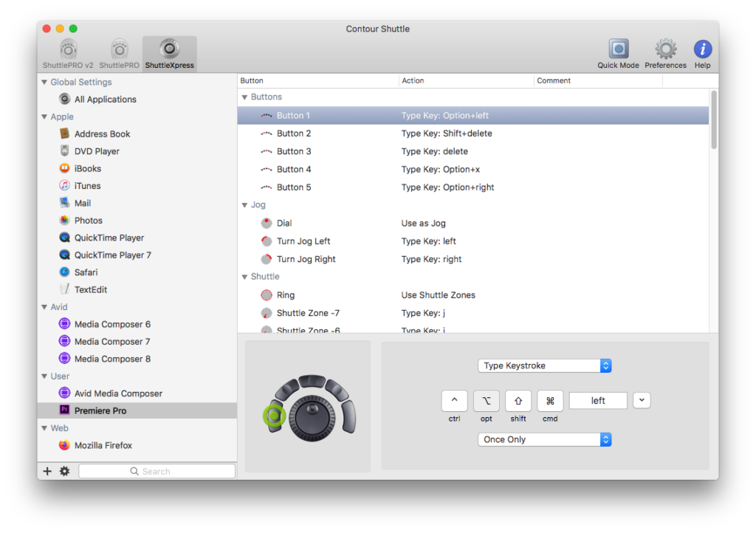Open the Type Keystroke action dropdown
Viewport: 756px width, 533px height.
click(545, 365)
